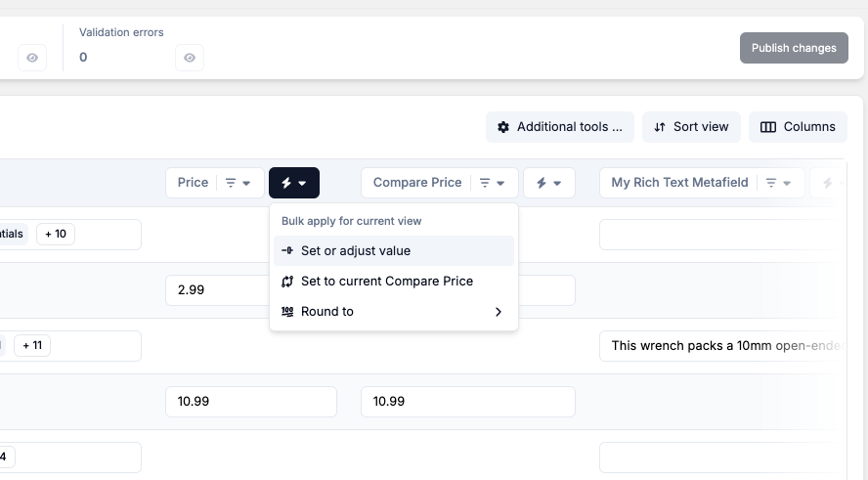This screenshot has width=868, height=480.
Task: Click the rich text field starting 'This wrench packs'
Action: tap(721, 345)
